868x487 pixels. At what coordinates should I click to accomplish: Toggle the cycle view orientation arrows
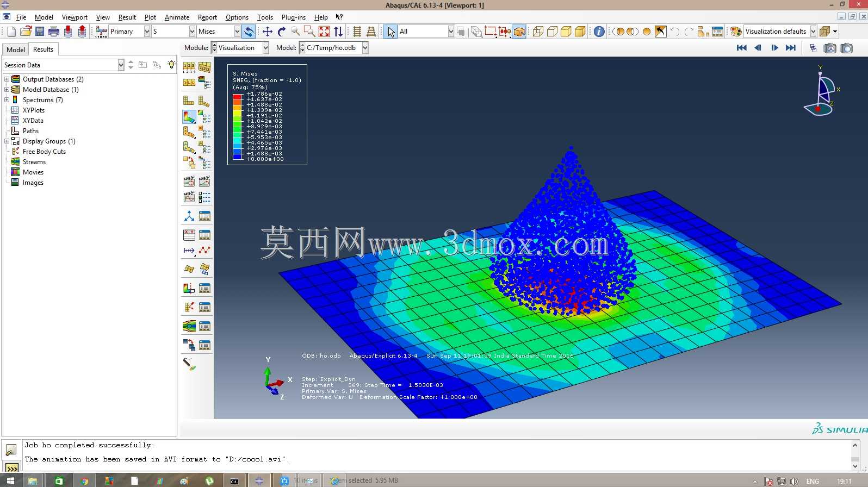[338, 32]
